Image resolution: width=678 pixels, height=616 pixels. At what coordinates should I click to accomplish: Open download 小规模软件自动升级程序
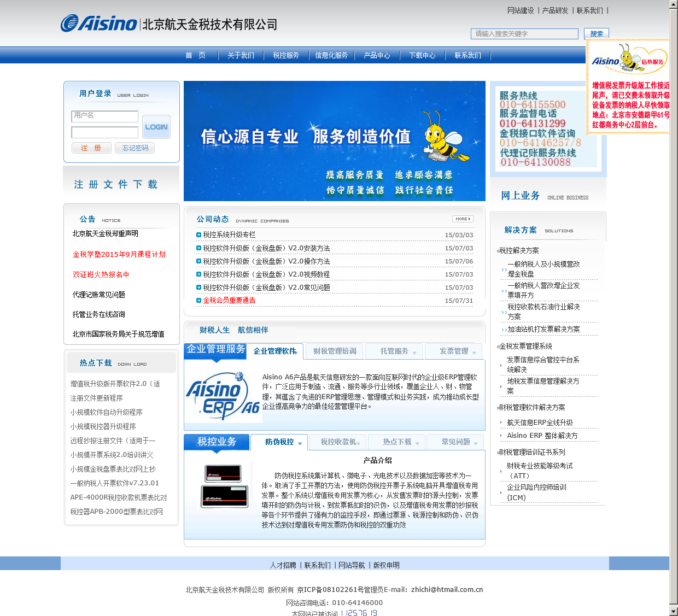coord(107,412)
